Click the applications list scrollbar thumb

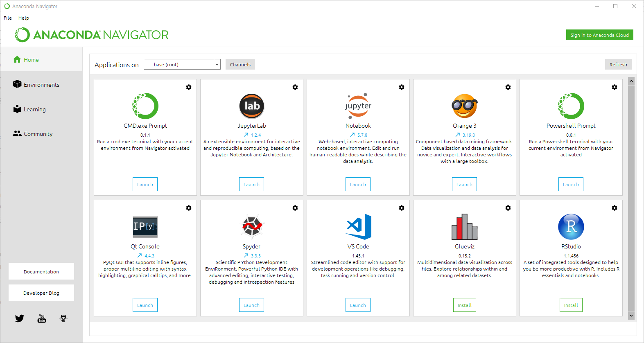(631, 198)
